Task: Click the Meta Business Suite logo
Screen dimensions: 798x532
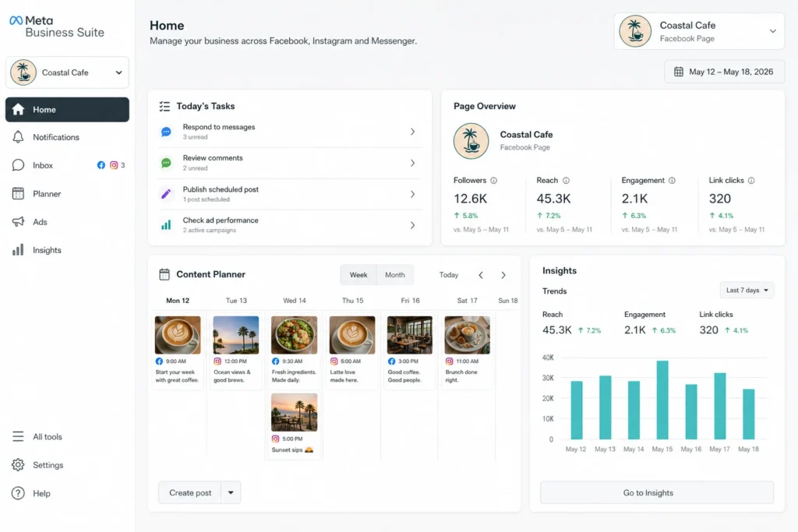Action: point(56,26)
